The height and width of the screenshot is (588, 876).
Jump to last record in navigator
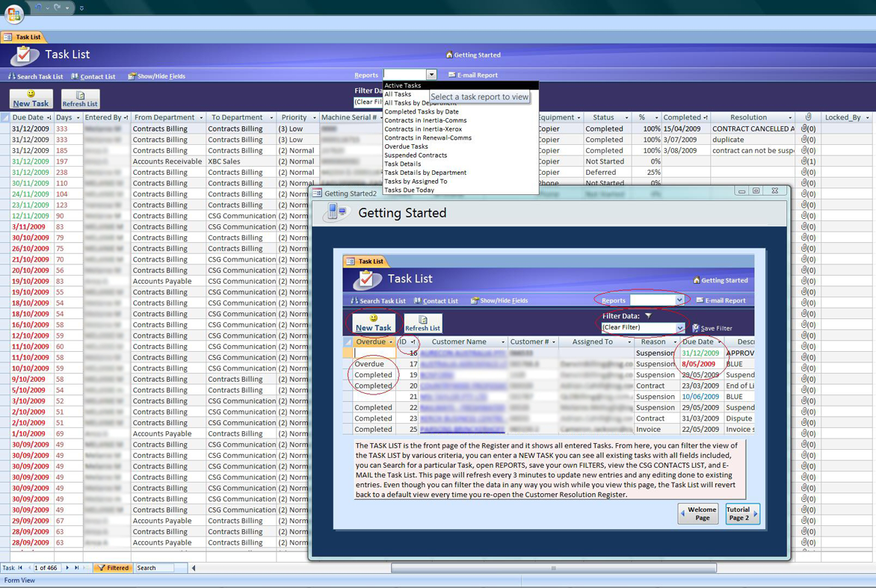point(76,568)
